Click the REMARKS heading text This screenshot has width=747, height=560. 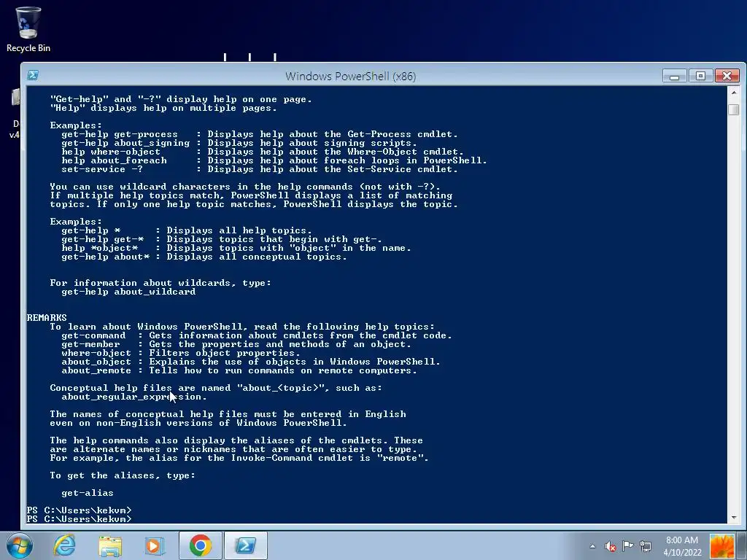(x=47, y=318)
